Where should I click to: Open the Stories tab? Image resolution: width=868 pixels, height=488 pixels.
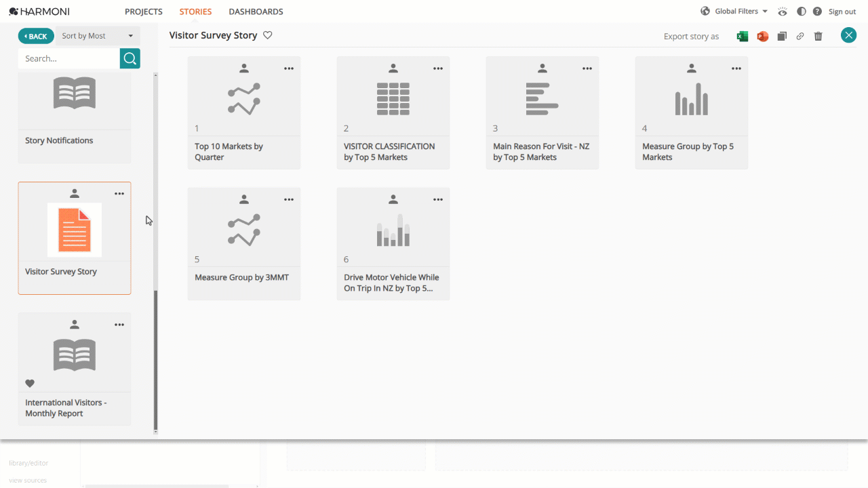click(x=195, y=12)
